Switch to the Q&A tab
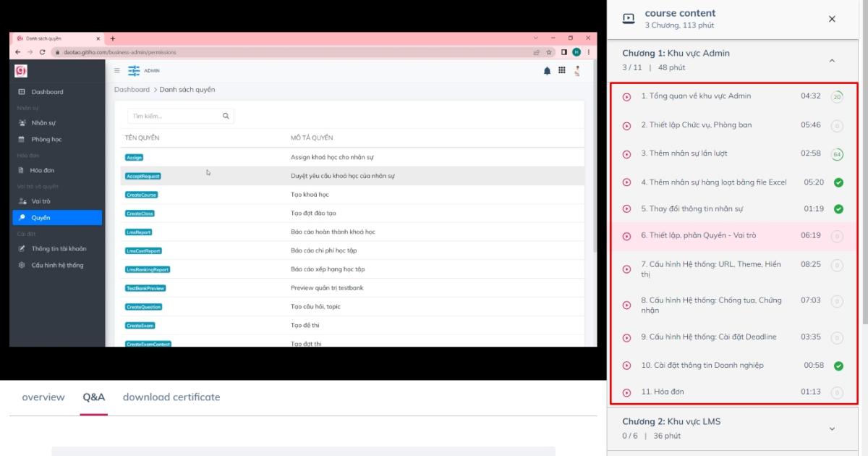 tap(94, 397)
